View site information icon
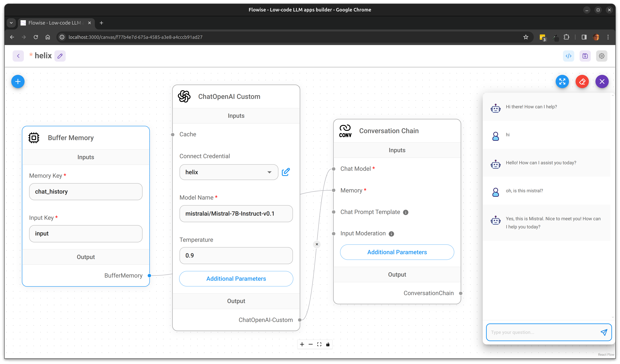The image size is (620, 364). (x=62, y=37)
